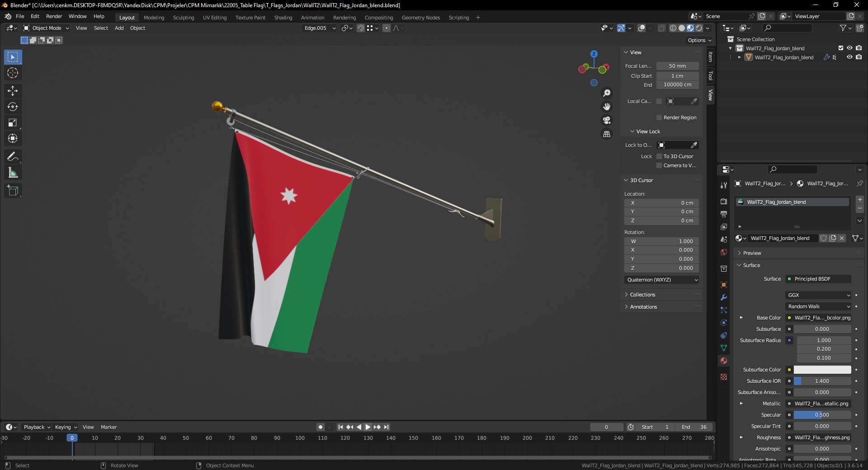868x470 pixels.
Task: Adjust Specular 0.500 slider
Action: pyautogui.click(x=822, y=415)
